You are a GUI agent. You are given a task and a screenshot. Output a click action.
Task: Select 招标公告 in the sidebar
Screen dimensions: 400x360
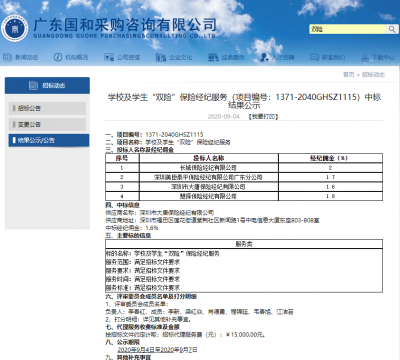(47, 108)
